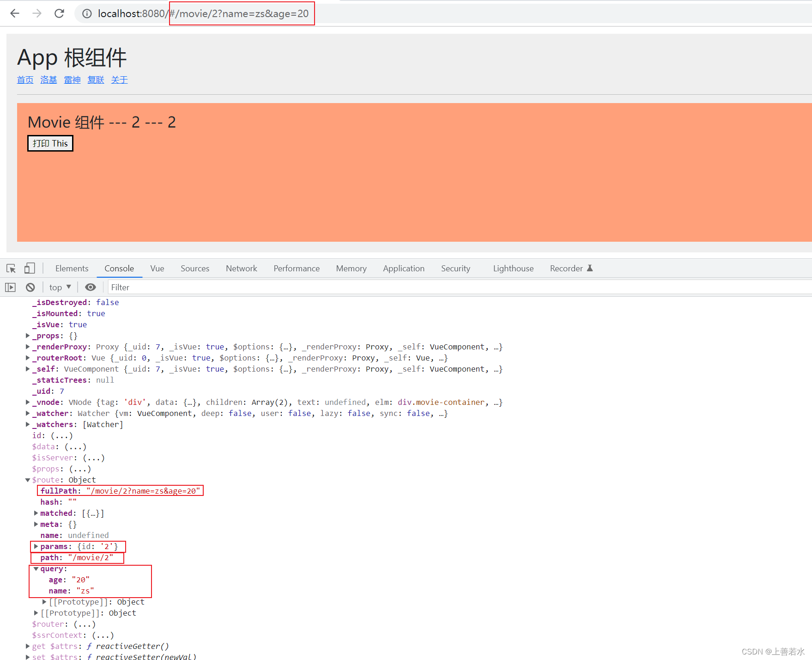Clear the console with the ban icon

click(x=30, y=287)
